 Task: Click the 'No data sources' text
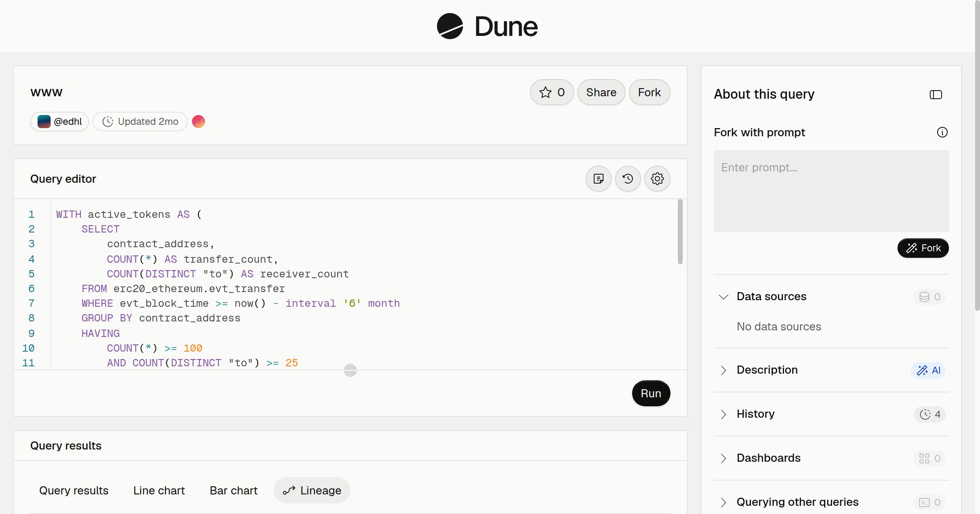tap(779, 326)
